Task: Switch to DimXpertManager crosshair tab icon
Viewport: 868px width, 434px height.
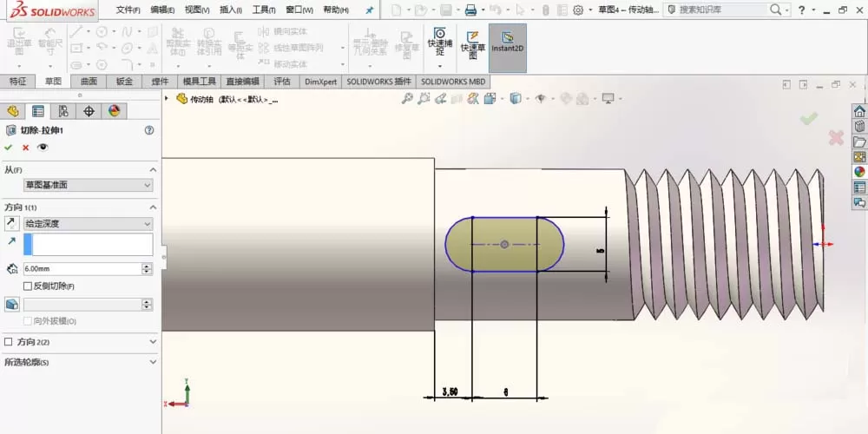Action: [89, 111]
